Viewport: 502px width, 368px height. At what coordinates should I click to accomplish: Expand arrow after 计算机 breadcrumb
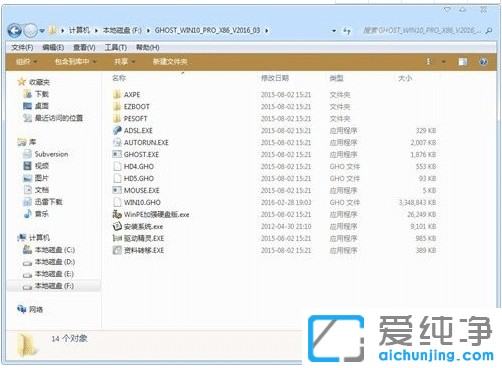coord(96,31)
